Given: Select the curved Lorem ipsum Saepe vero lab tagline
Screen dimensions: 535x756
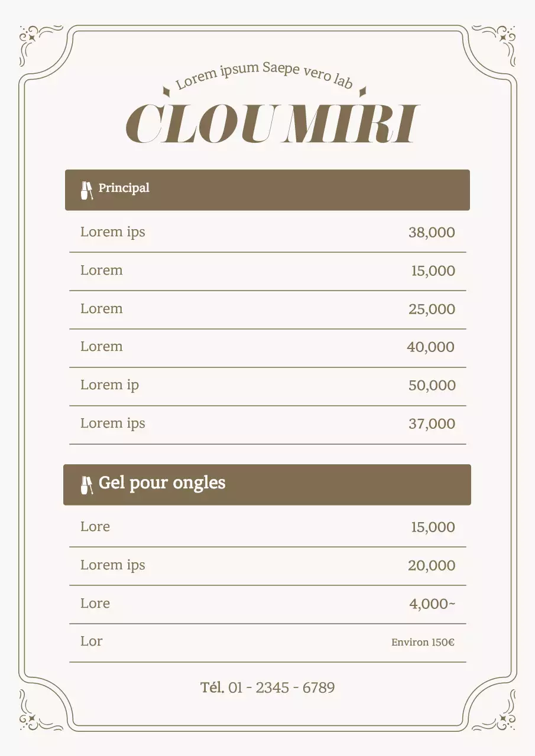Looking at the screenshot, I should (x=264, y=74).
